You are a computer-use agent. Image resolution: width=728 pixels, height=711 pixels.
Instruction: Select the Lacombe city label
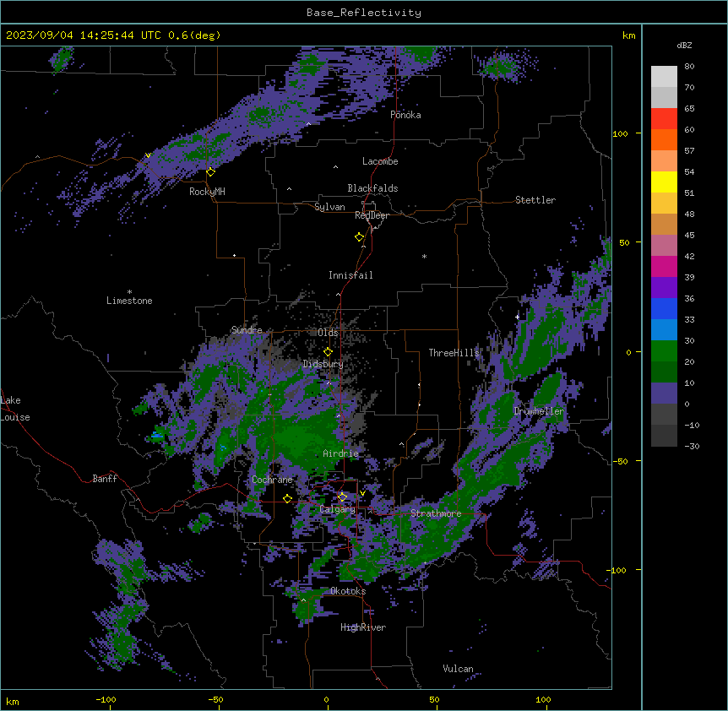coord(380,161)
